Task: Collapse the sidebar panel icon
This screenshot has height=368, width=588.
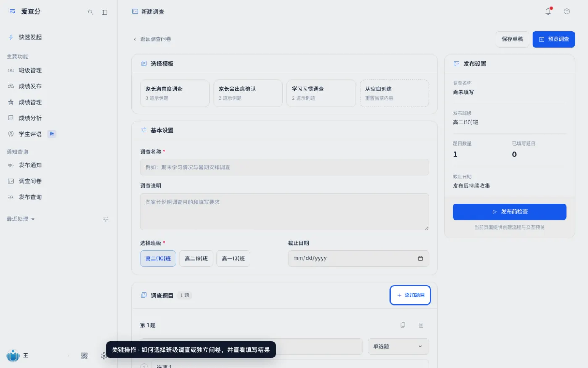Action: click(105, 12)
